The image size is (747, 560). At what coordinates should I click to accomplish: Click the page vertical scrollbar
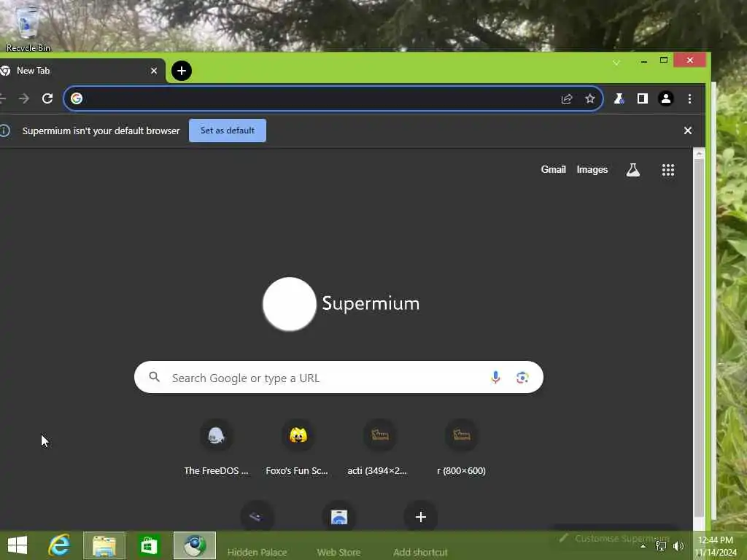tap(699, 338)
